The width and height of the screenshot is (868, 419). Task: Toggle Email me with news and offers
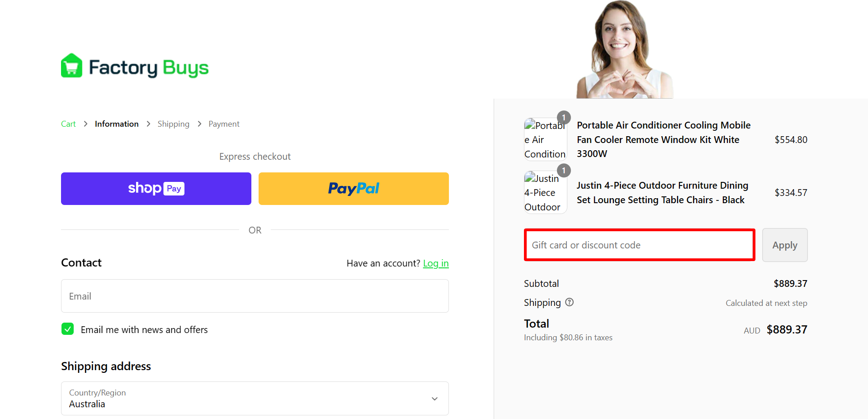(68, 329)
